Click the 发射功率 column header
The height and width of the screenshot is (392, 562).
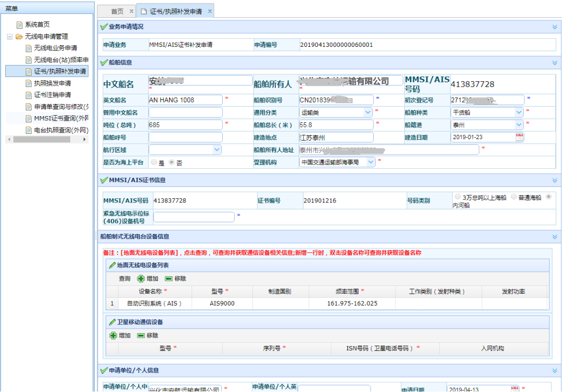coord(514,292)
